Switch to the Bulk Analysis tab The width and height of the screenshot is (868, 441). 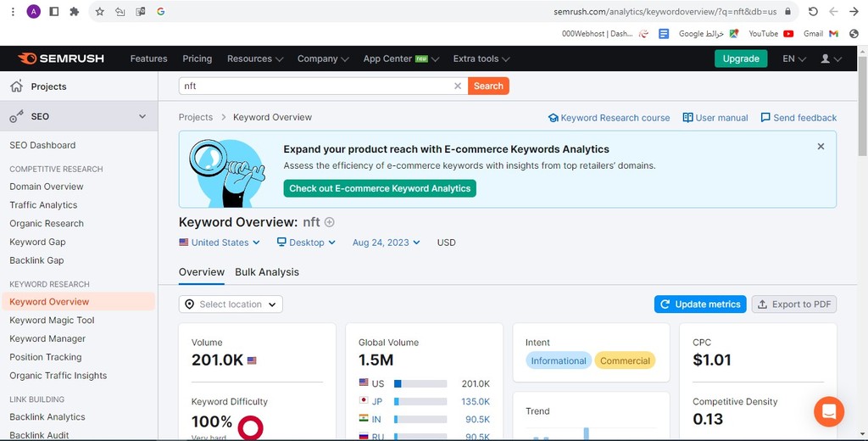[x=267, y=272]
